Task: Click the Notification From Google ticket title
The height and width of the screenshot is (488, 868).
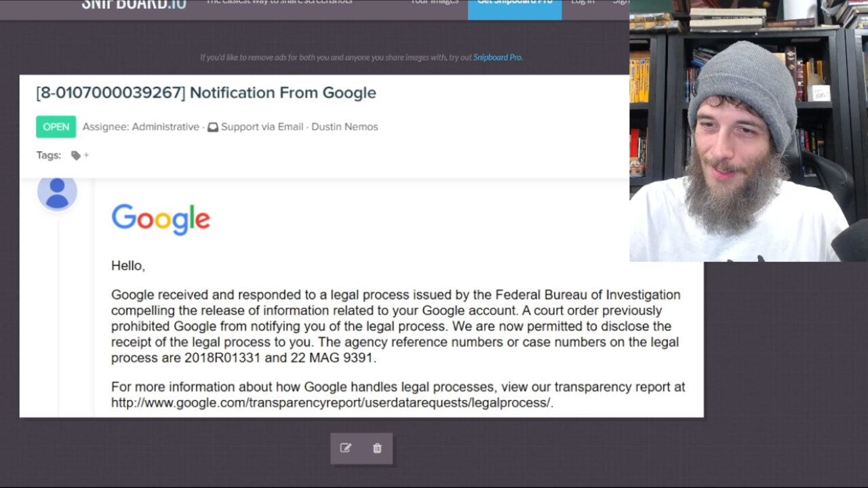Action: [206, 93]
